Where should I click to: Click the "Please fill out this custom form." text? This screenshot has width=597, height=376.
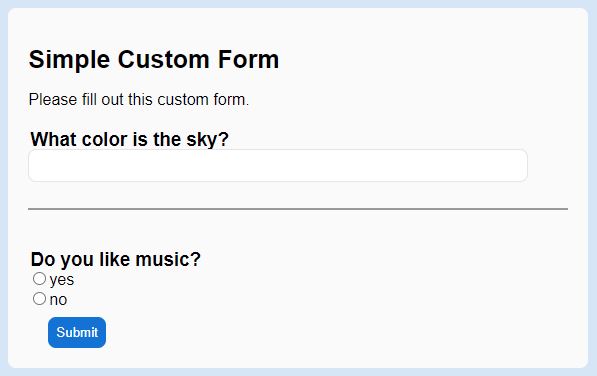pyautogui.click(x=139, y=100)
